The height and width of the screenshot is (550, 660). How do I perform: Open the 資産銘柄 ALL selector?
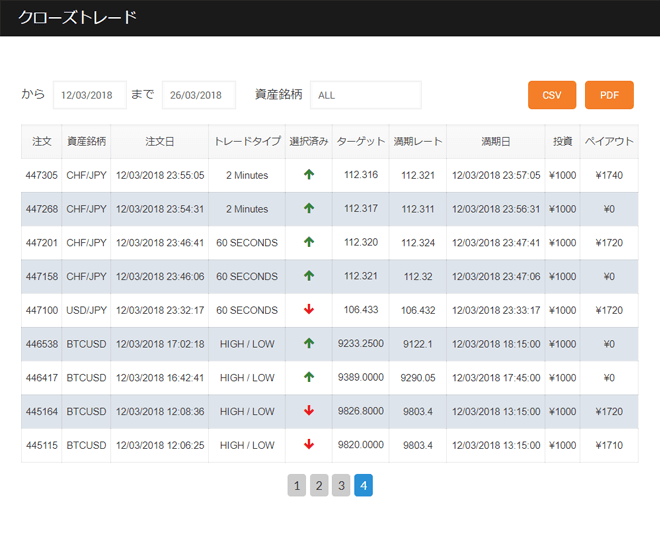click(x=366, y=95)
